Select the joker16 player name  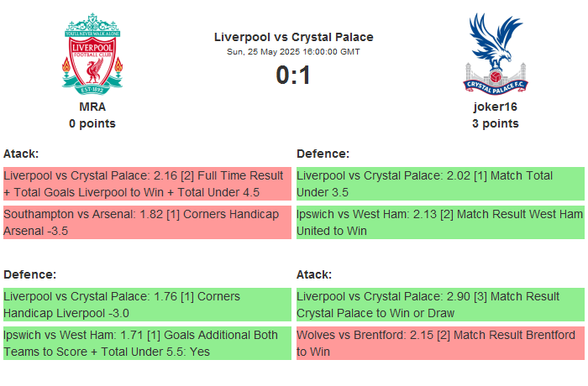click(495, 107)
